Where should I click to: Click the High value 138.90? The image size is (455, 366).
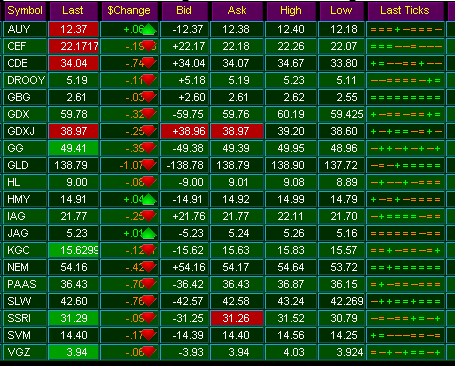pyautogui.click(x=291, y=165)
